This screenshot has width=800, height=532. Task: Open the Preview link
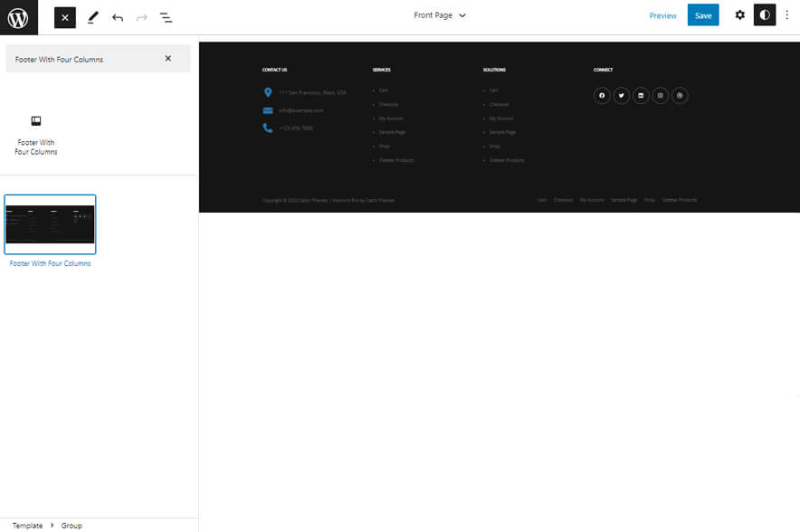coord(663,14)
